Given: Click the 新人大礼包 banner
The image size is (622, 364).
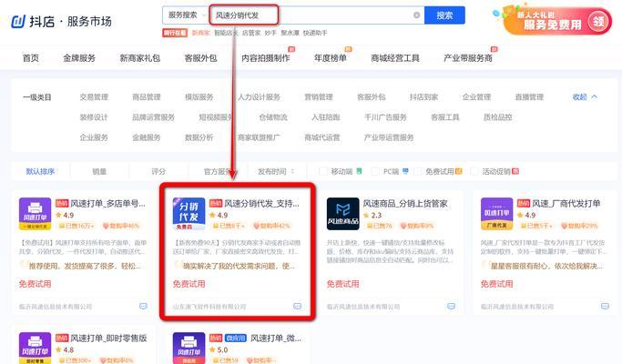Looking at the screenshot, I should (557, 21).
